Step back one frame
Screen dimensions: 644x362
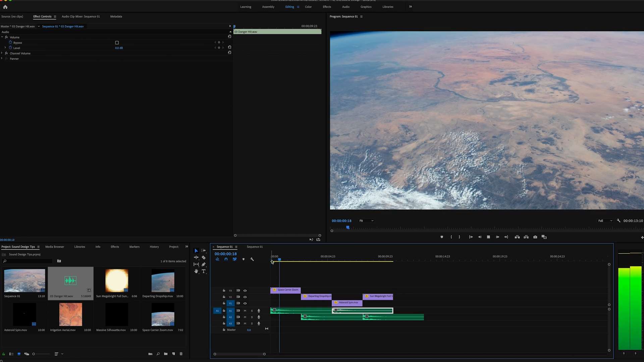tap(480, 237)
